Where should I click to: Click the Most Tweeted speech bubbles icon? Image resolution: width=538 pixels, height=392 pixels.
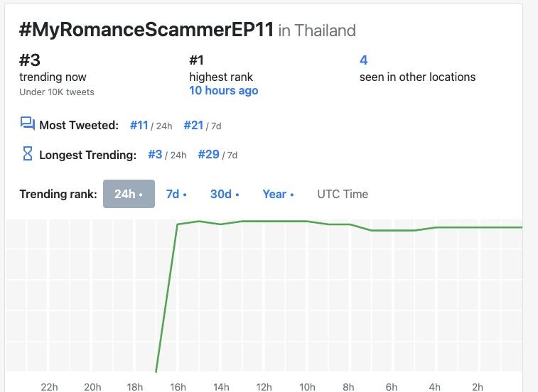click(28, 124)
